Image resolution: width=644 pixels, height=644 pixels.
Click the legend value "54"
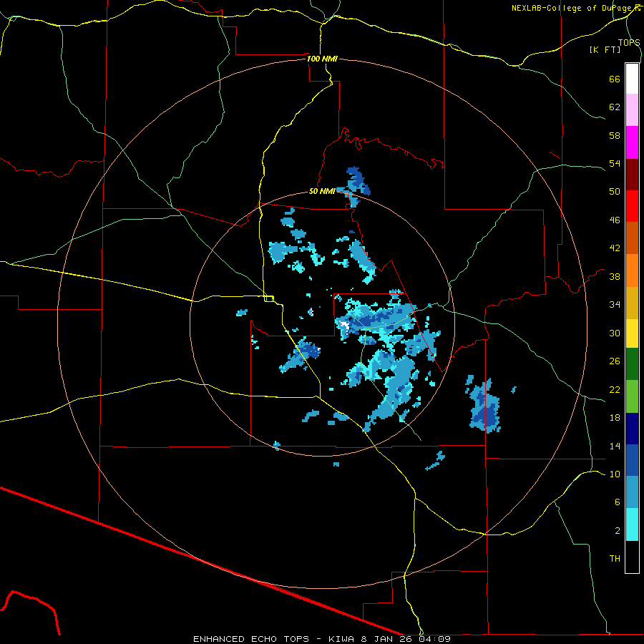615,163
